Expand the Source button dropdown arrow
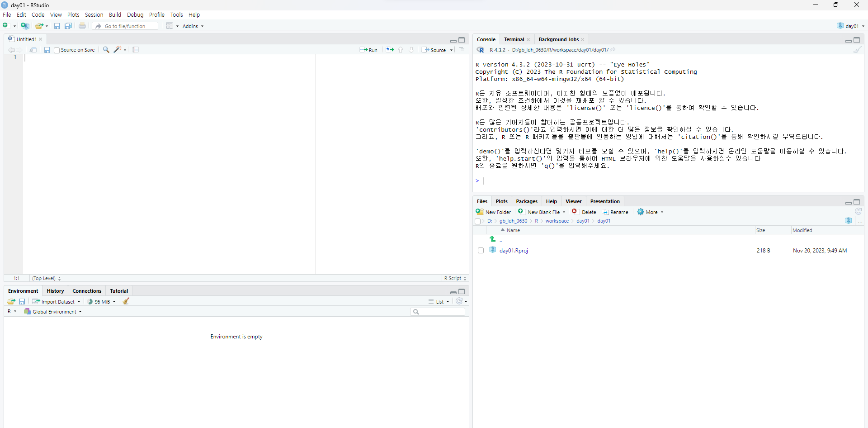868x428 pixels. coord(451,50)
